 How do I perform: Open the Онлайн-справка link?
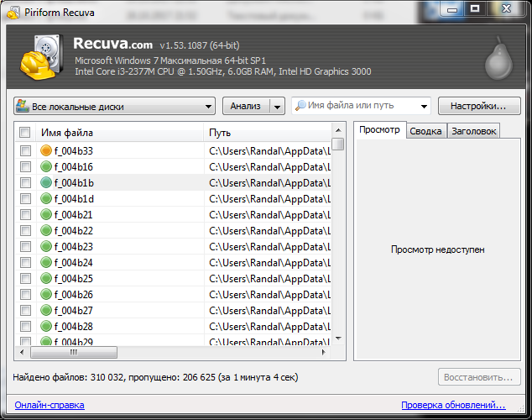pos(50,405)
